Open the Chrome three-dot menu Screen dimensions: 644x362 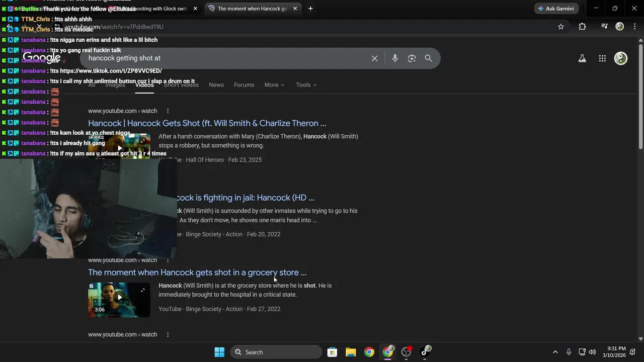(635, 27)
